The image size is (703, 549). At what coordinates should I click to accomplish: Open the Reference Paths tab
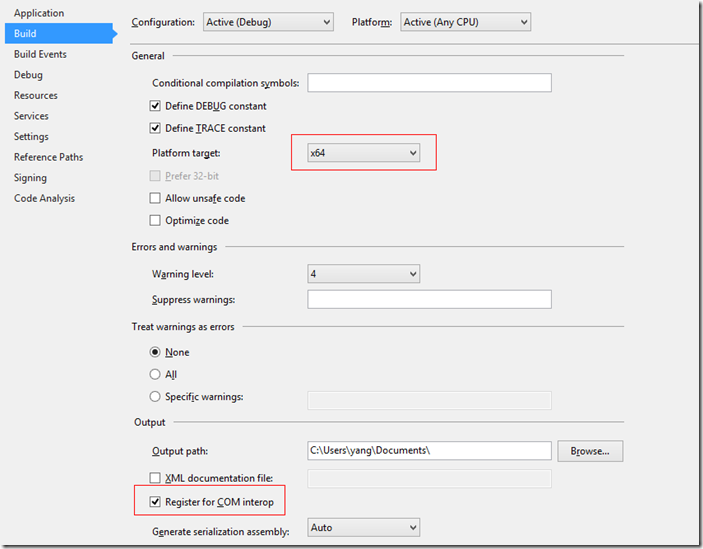point(48,157)
